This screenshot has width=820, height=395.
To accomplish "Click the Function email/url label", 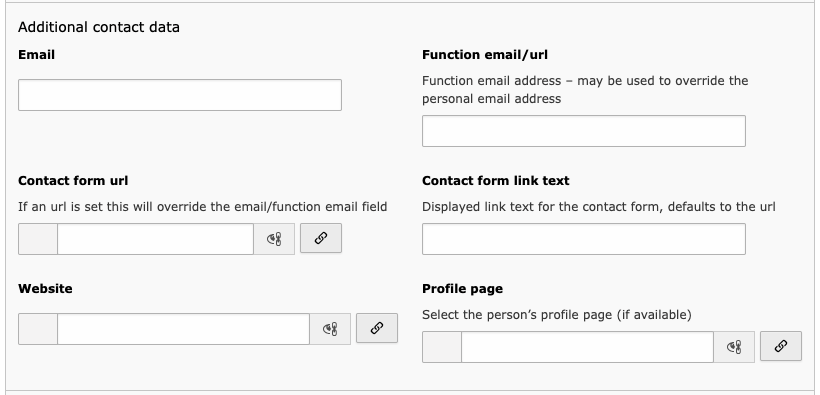I will (485, 55).
